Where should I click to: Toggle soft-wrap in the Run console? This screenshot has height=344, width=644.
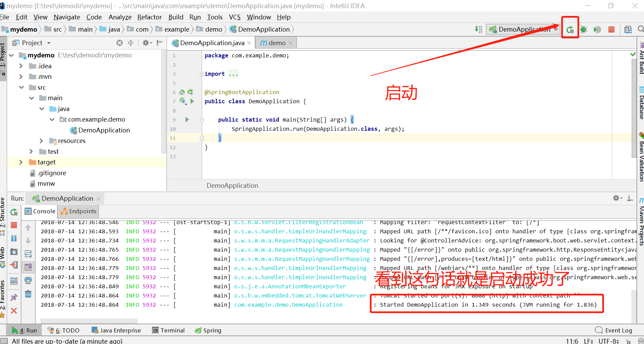click(x=28, y=254)
